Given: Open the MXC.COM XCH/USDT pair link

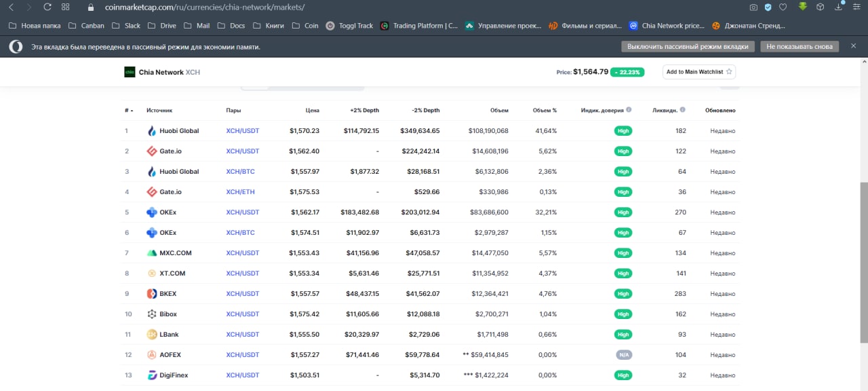Looking at the screenshot, I should coord(242,253).
